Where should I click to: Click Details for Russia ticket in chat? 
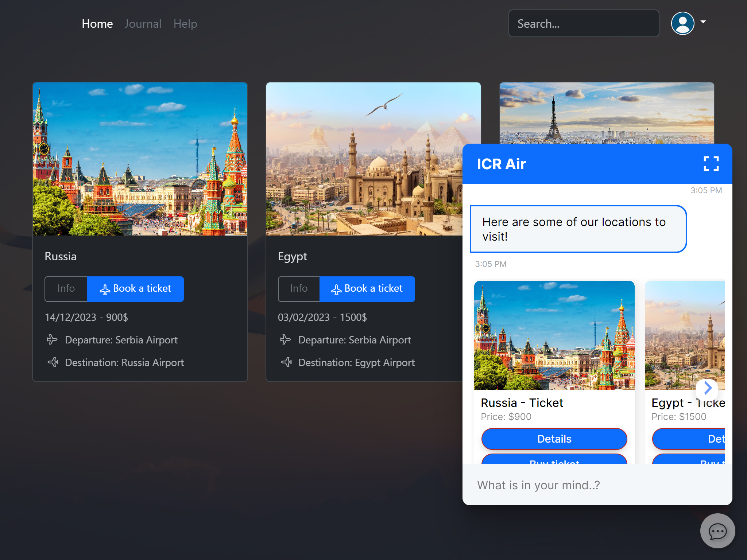click(554, 439)
